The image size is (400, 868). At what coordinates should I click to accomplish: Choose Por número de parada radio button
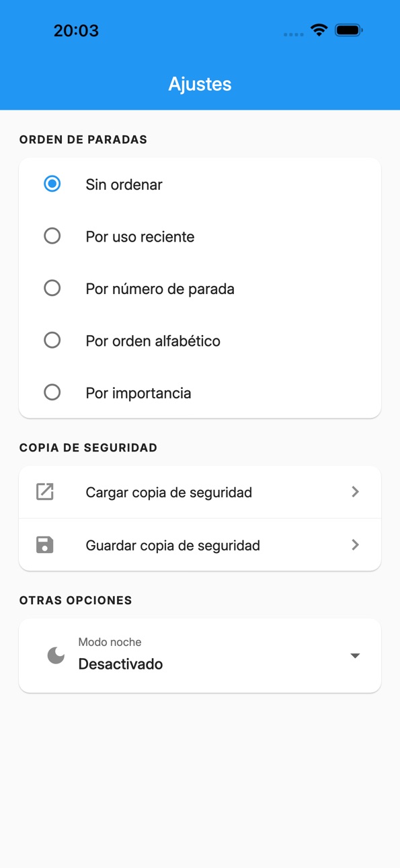coord(52,288)
